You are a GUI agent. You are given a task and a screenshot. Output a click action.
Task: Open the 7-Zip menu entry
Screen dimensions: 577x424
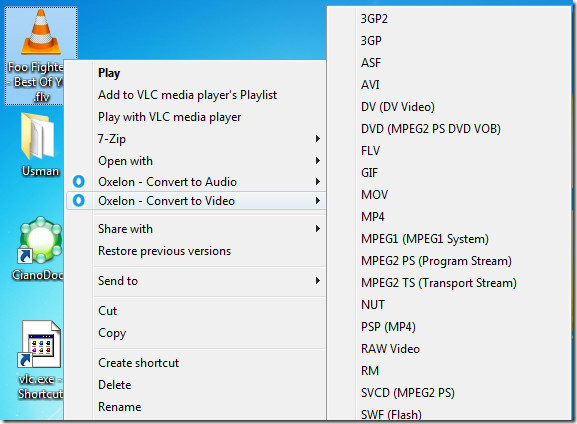pos(112,139)
